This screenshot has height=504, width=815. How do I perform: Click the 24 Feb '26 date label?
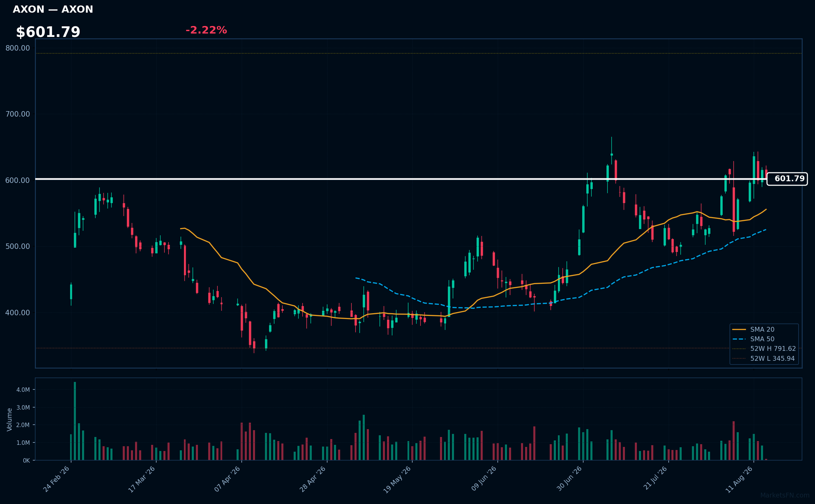pyautogui.click(x=56, y=479)
